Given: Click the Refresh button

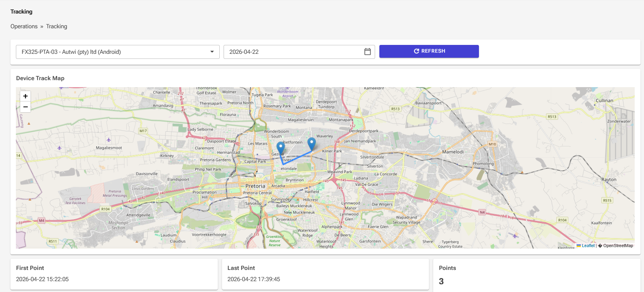Looking at the screenshot, I should pos(429,51).
